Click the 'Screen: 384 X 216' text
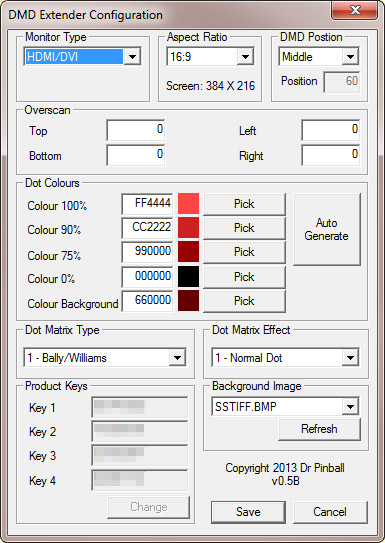Screen dimensions: 385x543 click(211, 86)
